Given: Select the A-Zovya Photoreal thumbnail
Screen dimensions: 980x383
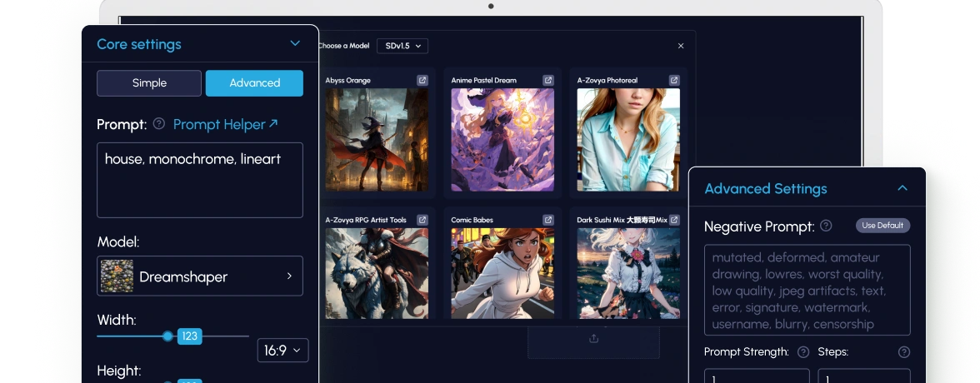Looking at the screenshot, I should (628, 139).
